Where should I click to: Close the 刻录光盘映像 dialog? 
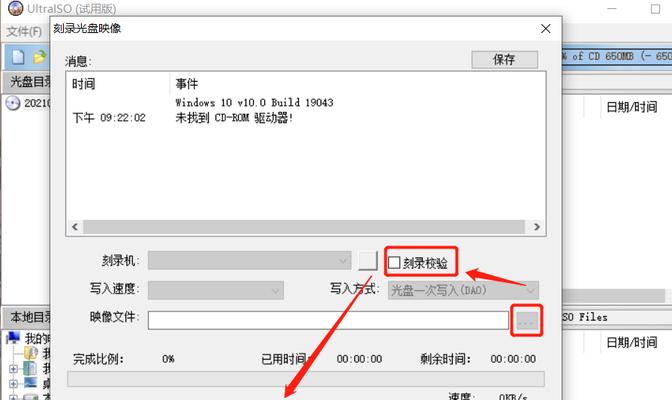[546, 29]
